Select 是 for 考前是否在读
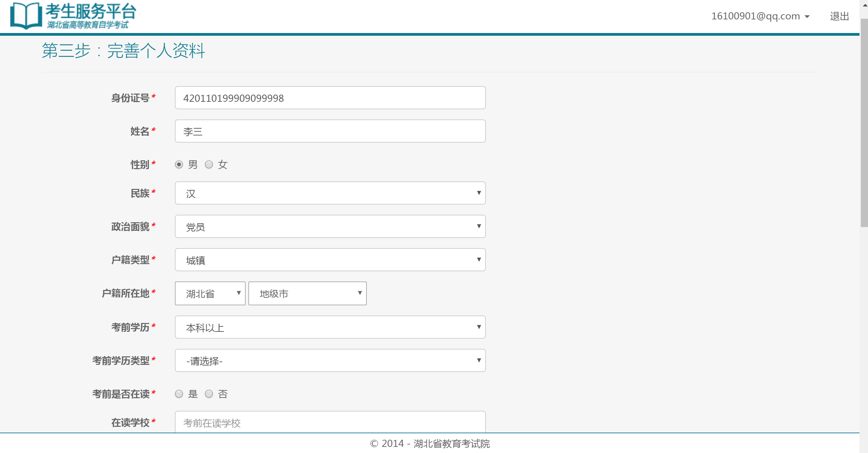This screenshot has width=868, height=453. click(x=179, y=394)
